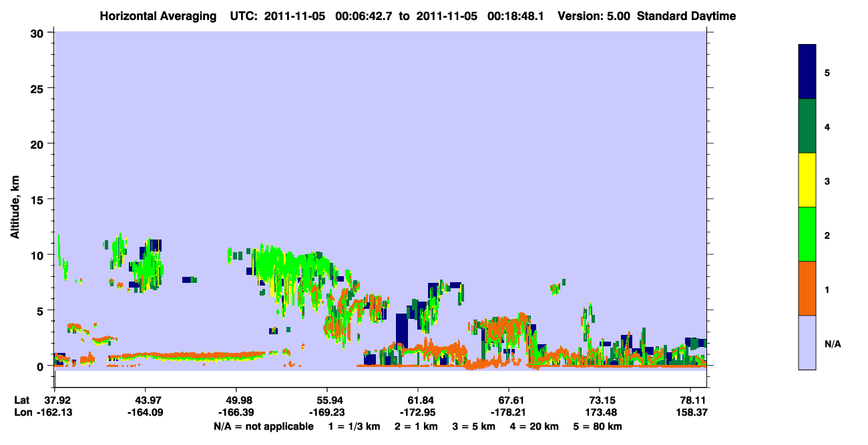Click longitude value '-164.09'
Screen dimensions: 868x445
click(x=145, y=413)
